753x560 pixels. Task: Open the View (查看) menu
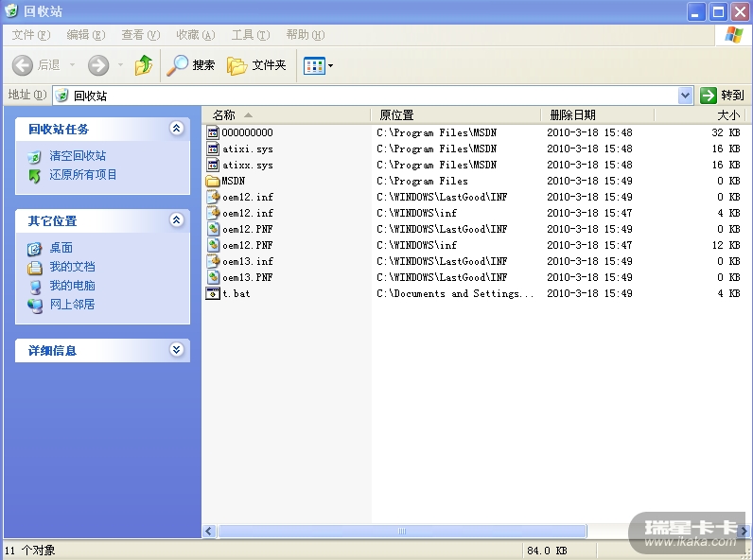pos(140,35)
